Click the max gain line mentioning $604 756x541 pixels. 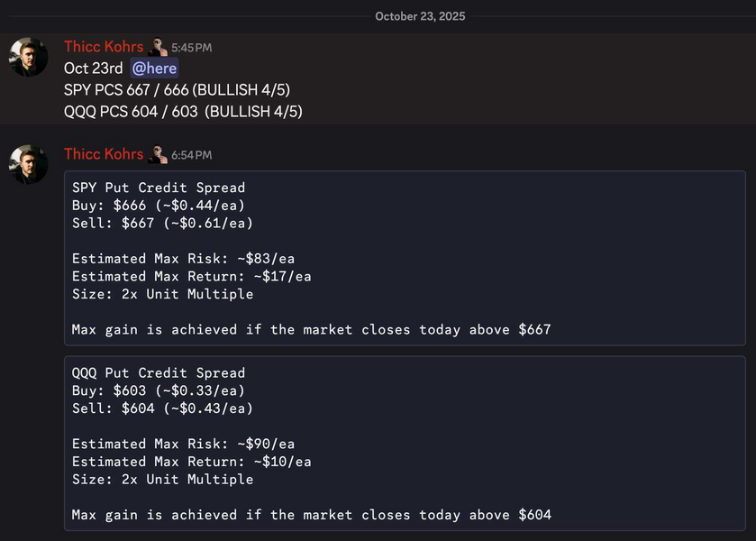[311, 515]
